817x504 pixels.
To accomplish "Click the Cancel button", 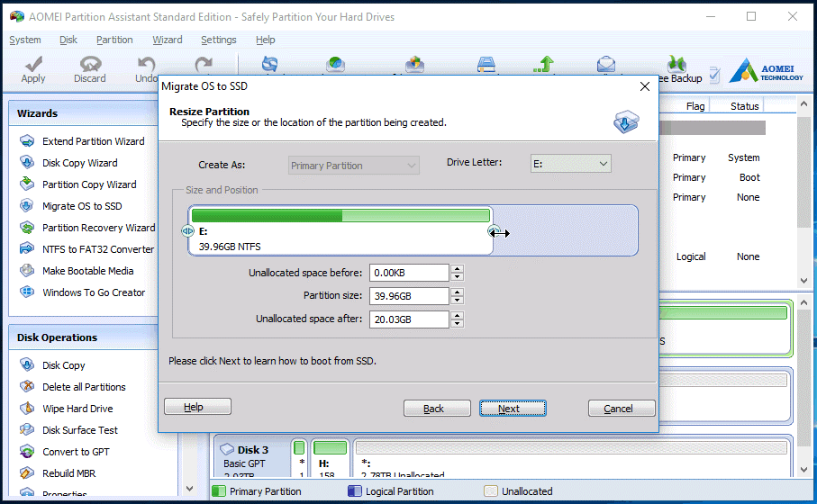I will point(622,409).
